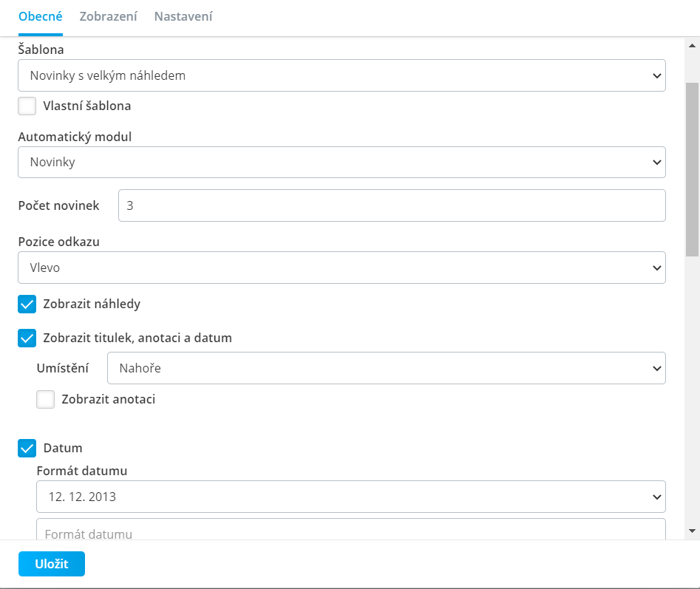Focus the Počet novinek input field
The image size is (700, 589).
coord(392,205)
